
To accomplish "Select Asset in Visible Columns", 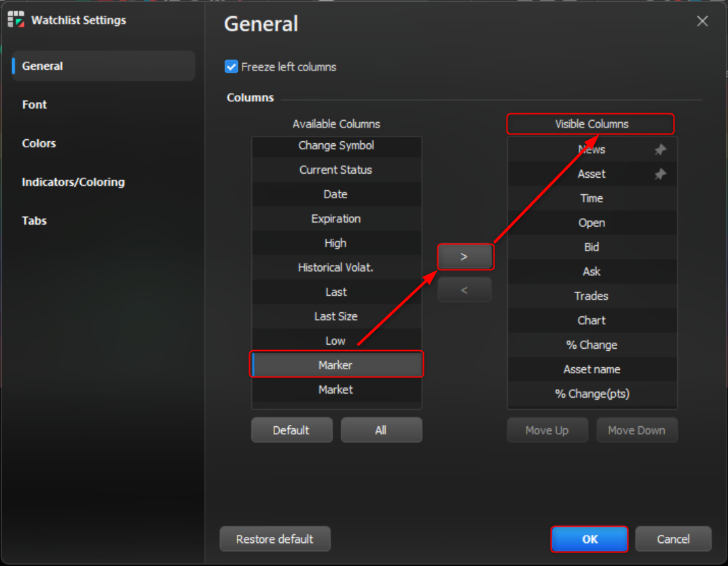I will click(592, 174).
